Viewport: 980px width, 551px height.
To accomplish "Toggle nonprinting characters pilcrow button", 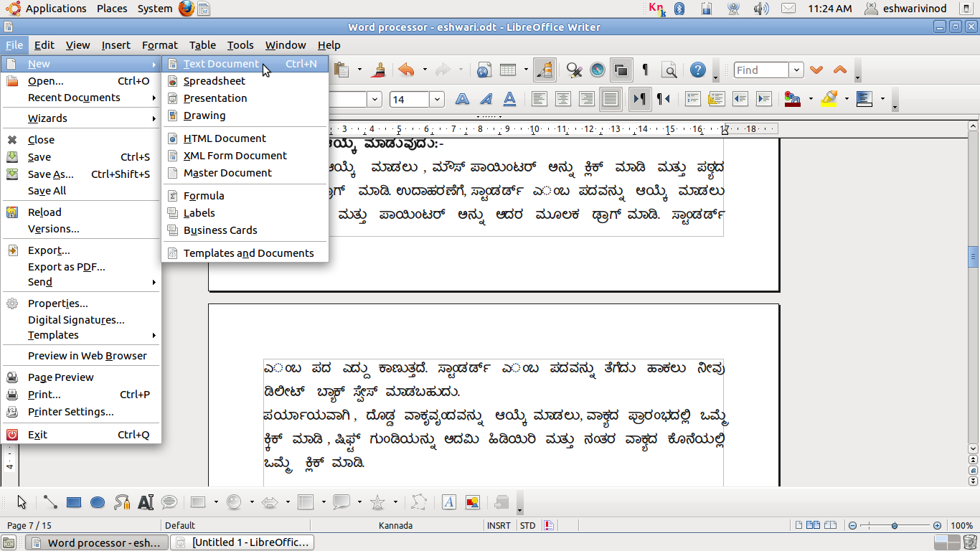I will pos(645,70).
